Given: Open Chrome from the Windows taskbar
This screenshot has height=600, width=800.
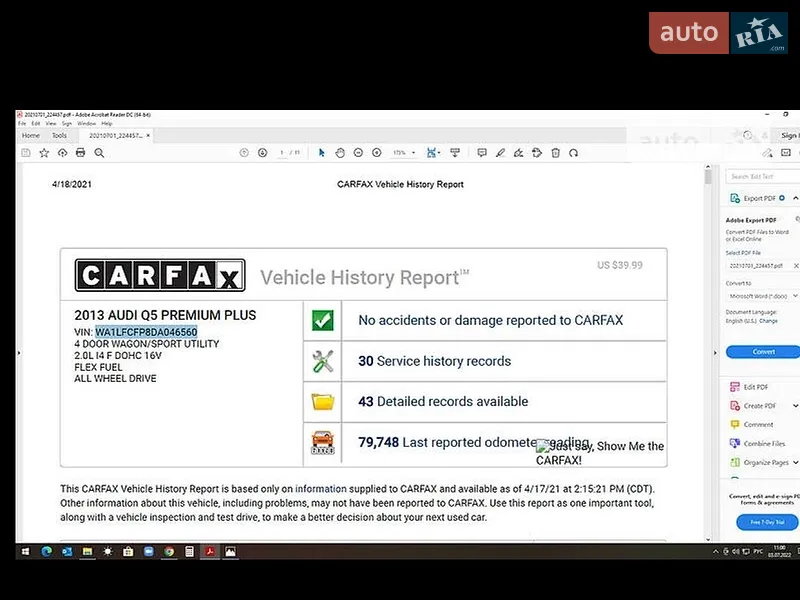Looking at the screenshot, I should (x=169, y=552).
